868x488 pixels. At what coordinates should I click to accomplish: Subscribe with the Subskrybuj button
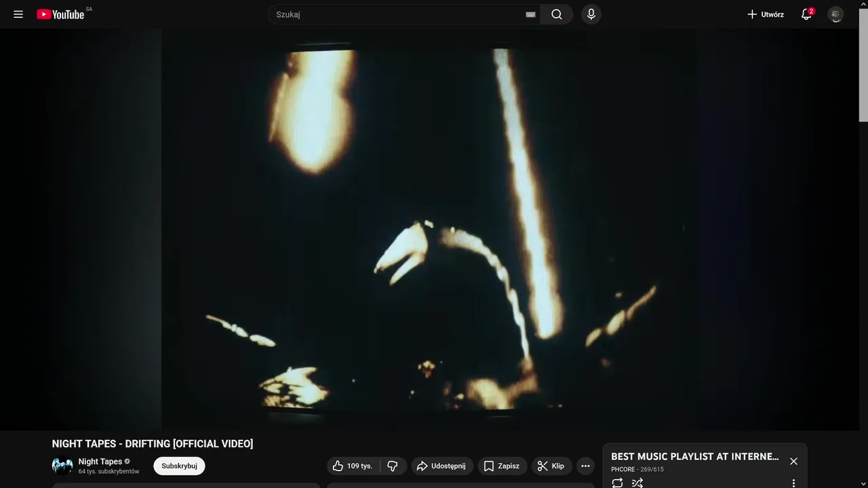point(179,466)
